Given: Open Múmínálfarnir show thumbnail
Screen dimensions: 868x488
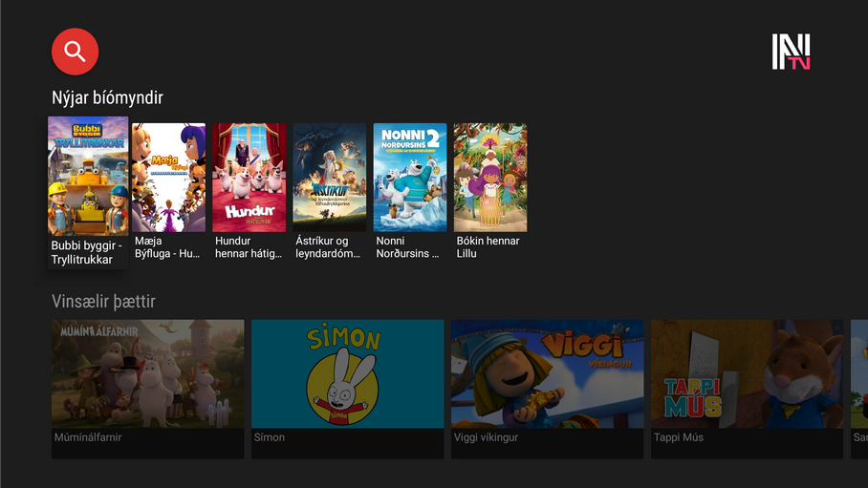Looking at the screenshot, I should [x=148, y=373].
